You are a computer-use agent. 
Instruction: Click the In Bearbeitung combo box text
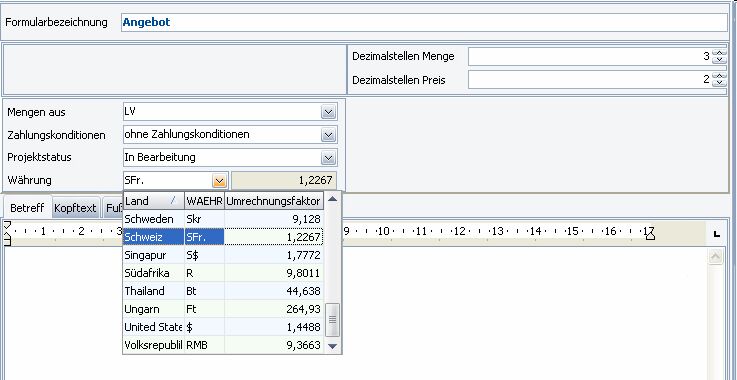(x=160, y=157)
